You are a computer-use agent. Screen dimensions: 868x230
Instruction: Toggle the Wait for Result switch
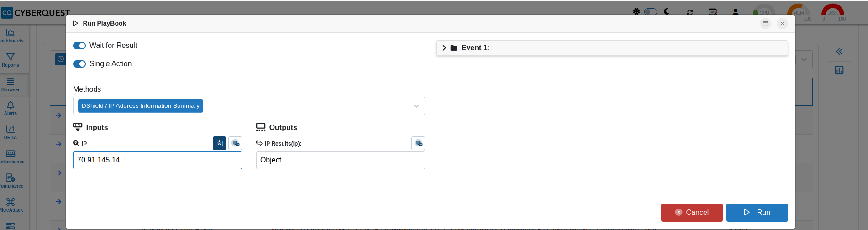pyautogui.click(x=79, y=46)
